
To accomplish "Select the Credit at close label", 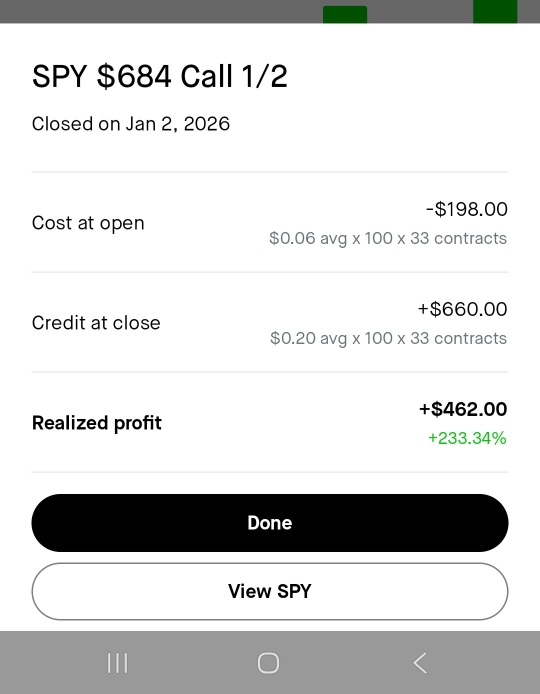I will coord(96,323).
